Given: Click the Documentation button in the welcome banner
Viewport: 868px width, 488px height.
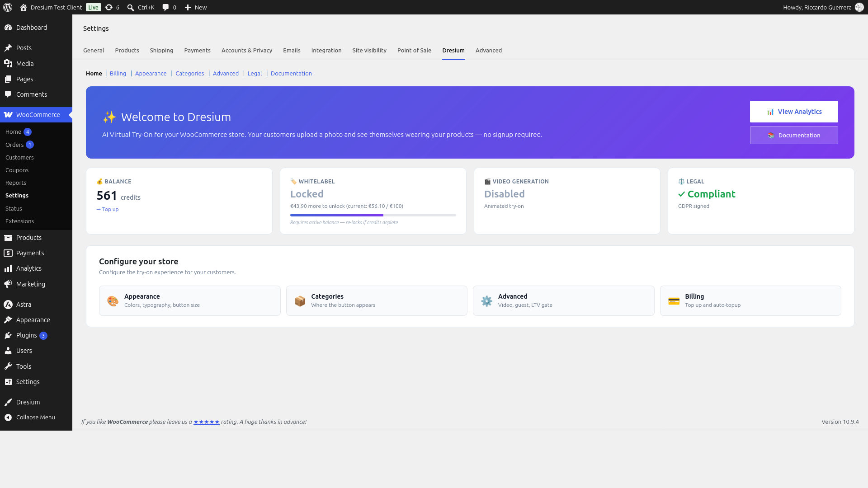Looking at the screenshot, I should coord(794,135).
